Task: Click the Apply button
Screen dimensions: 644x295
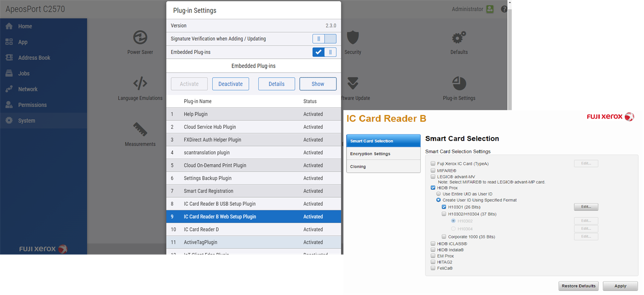Action: pyautogui.click(x=620, y=286)
